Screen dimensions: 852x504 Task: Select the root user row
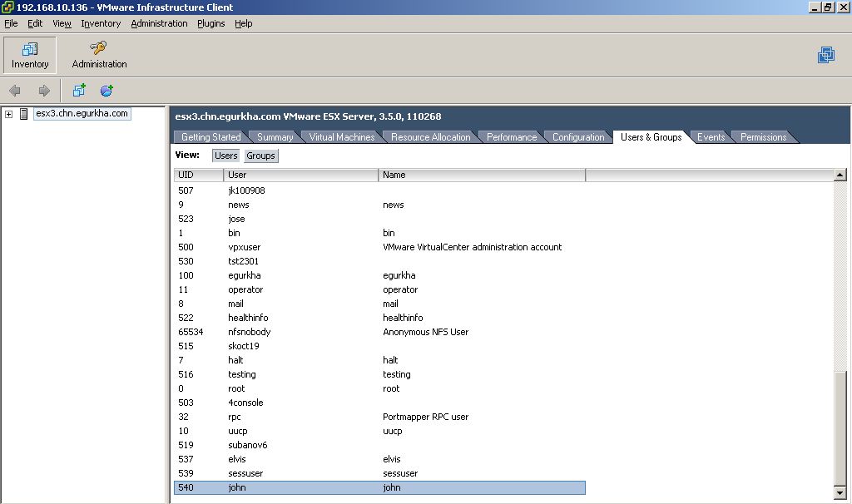pyautogui.click(x=379, y=388)
